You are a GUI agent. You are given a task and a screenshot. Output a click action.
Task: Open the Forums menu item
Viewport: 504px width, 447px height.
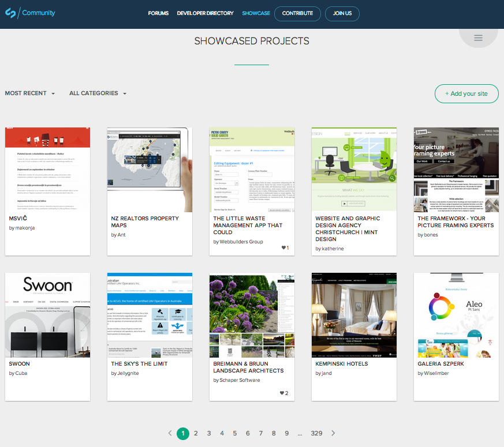click(158, 13)
